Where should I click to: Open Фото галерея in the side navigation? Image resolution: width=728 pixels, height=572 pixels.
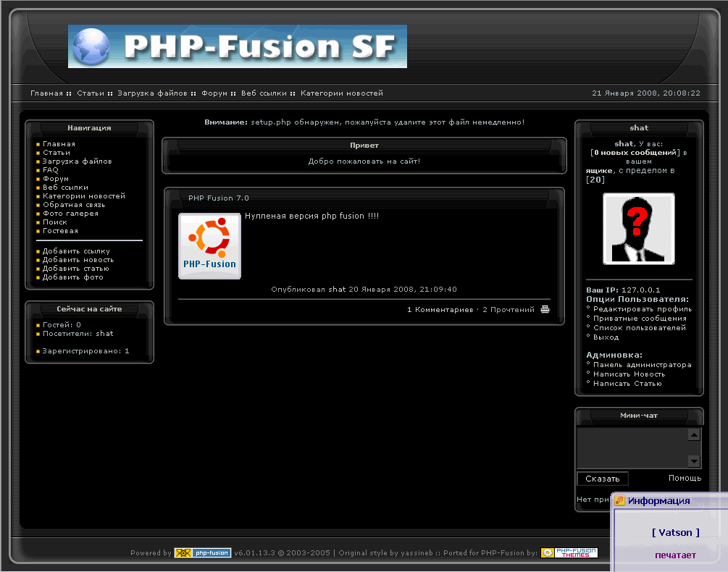click(x=70, y=214)
